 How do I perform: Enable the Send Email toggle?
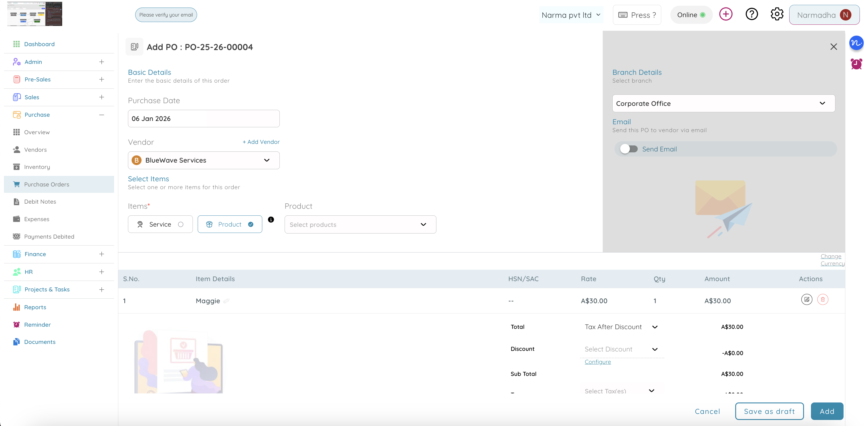click(x=629, y=149)
